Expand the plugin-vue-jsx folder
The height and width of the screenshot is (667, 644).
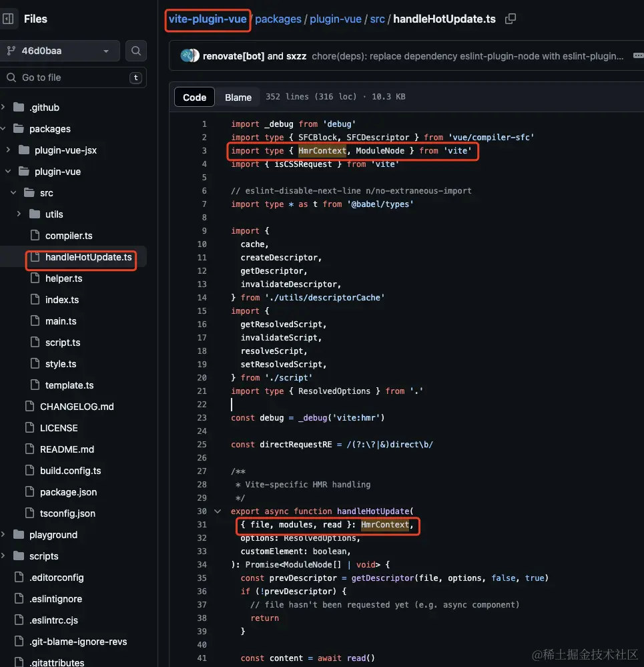tap(8, 150)
